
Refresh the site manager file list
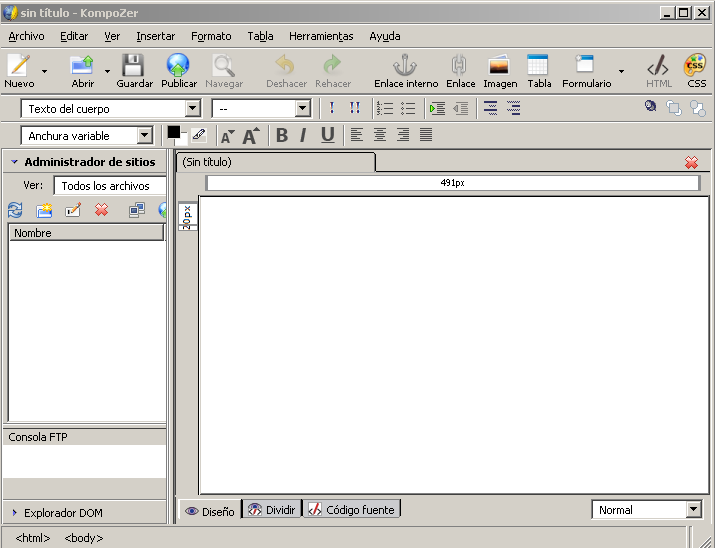click(15, 210)
